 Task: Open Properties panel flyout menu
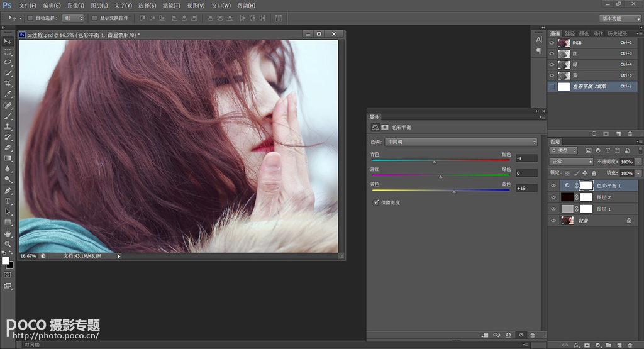pos(543,117)
